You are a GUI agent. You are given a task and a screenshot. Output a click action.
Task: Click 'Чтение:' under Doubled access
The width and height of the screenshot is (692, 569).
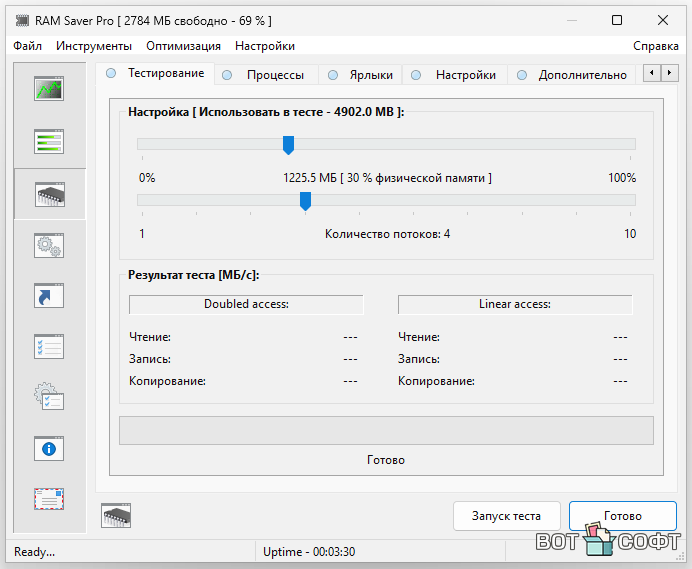[150, 337]
